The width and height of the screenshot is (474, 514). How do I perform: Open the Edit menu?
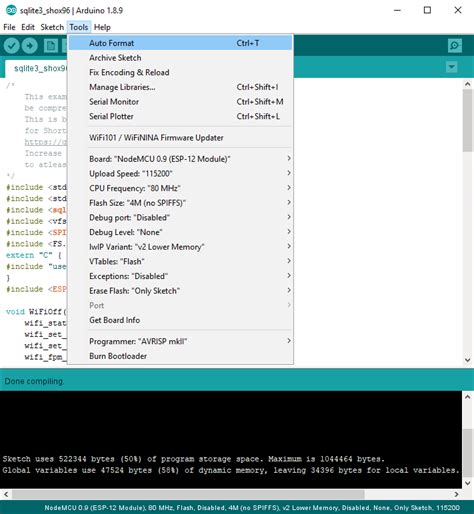[28, 27]
